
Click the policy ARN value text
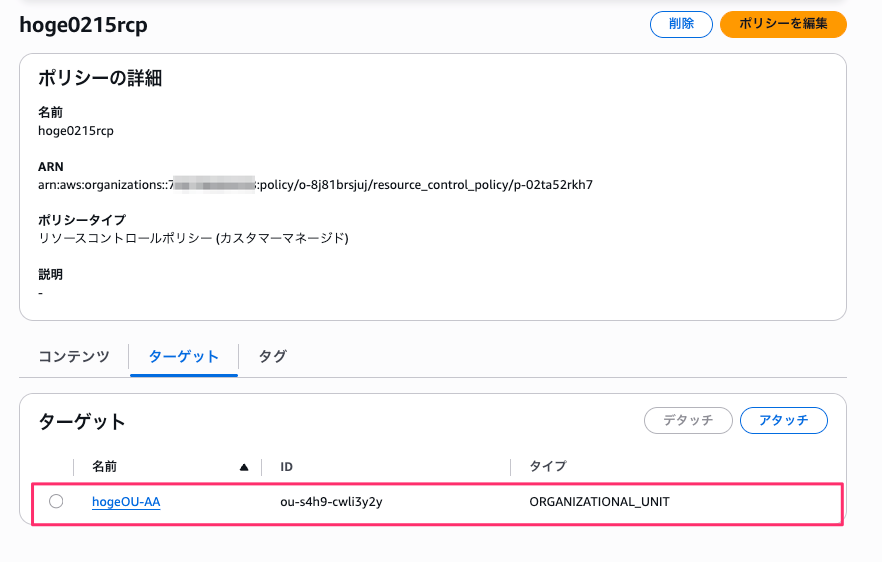315,185
